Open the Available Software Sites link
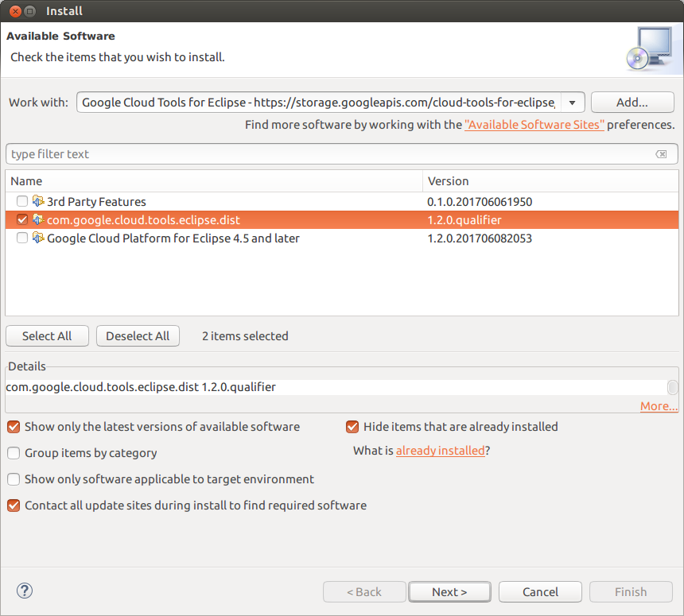Image resolution: width=684 pixels, height=616 pixels. point(534,125)
